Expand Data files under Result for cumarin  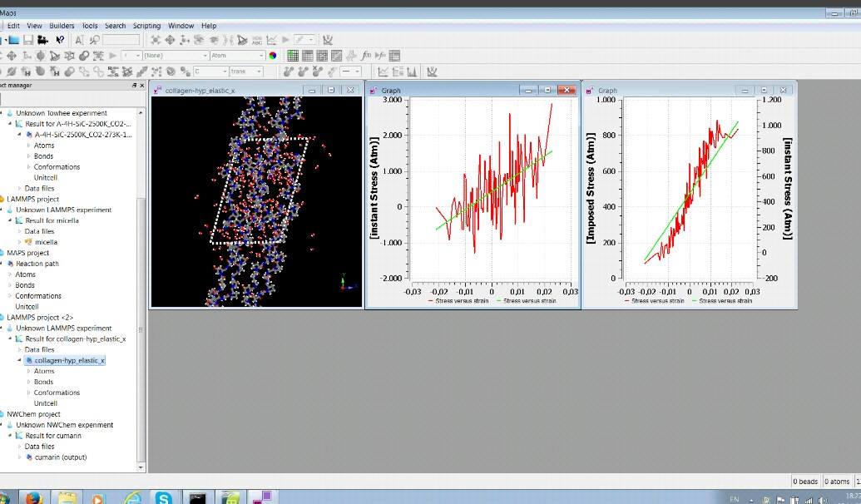click(20, 447)
